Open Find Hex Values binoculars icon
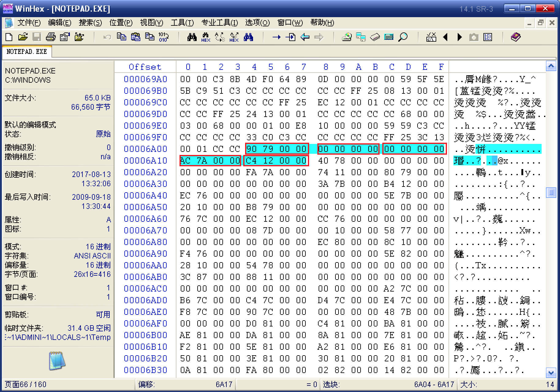The image size is (560, 392). (206, 37)
